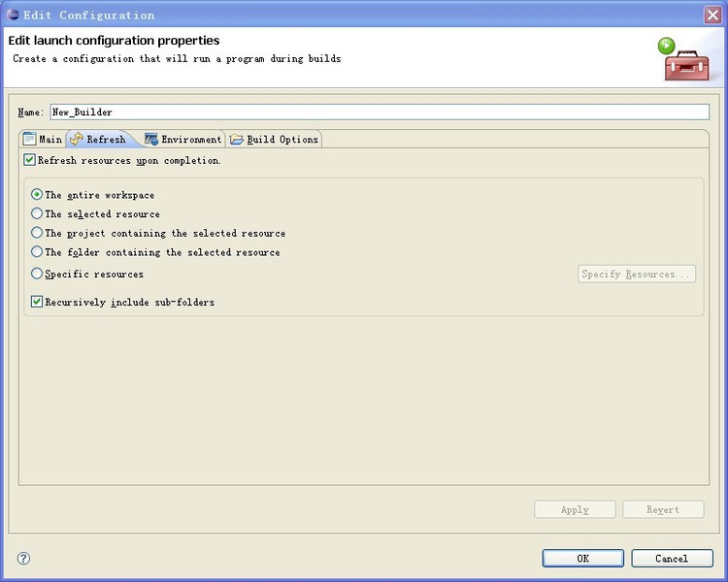Click the Refresh tab's arrows icon
728x582 pixels.
click(x=76, y=139)
